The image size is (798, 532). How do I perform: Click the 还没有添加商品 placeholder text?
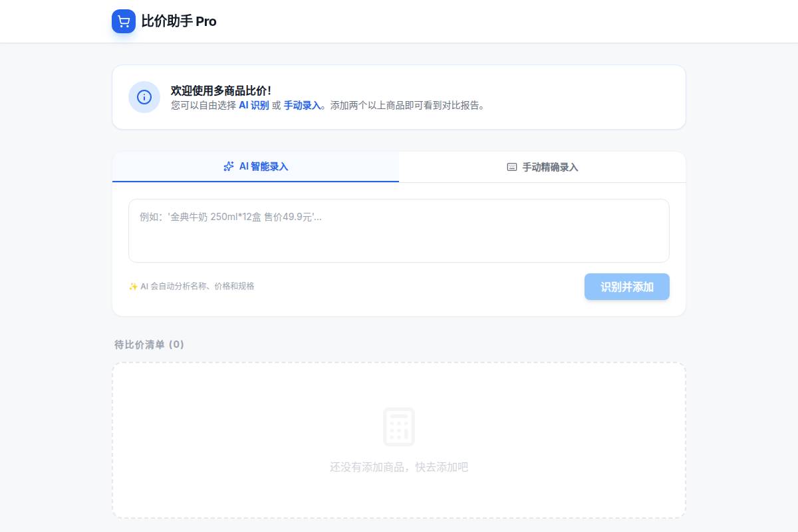[x=399, y=467]
